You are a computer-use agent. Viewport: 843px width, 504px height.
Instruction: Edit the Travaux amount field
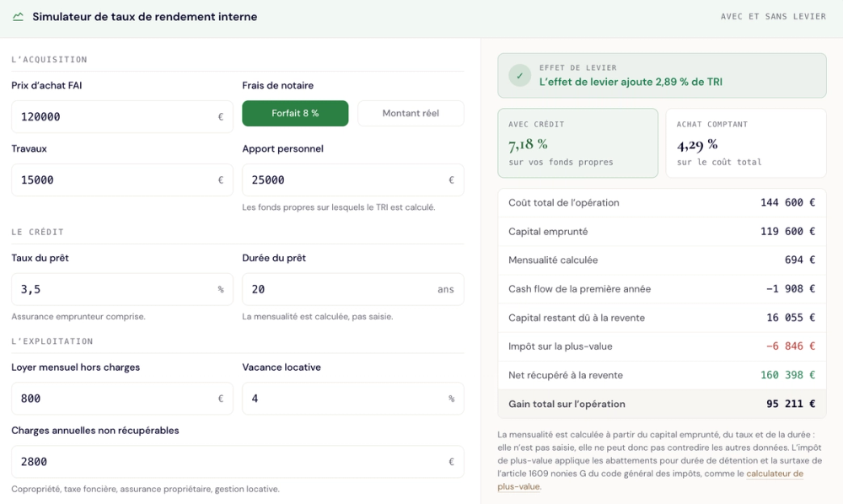click(122, 180)
